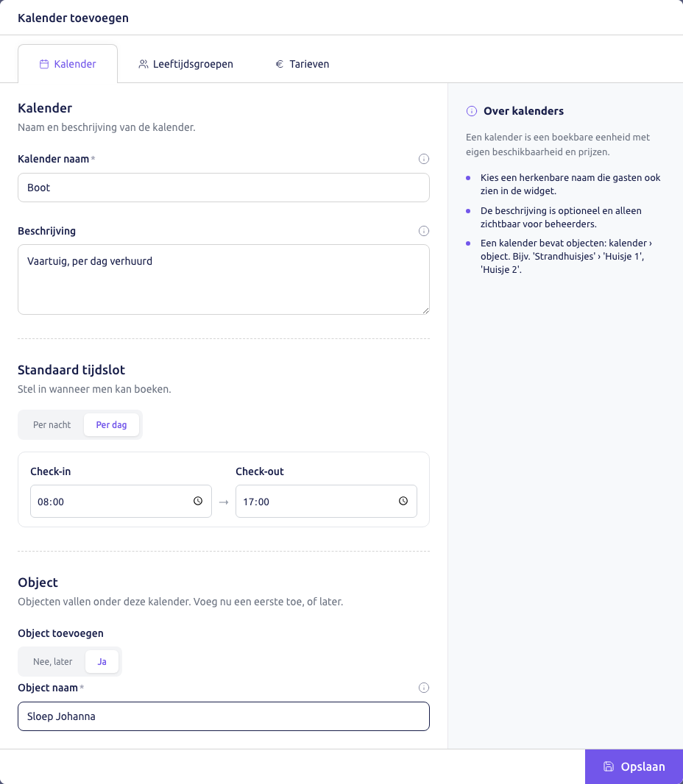Choose Ja for Object toevoegen

[x=102, y=662]
